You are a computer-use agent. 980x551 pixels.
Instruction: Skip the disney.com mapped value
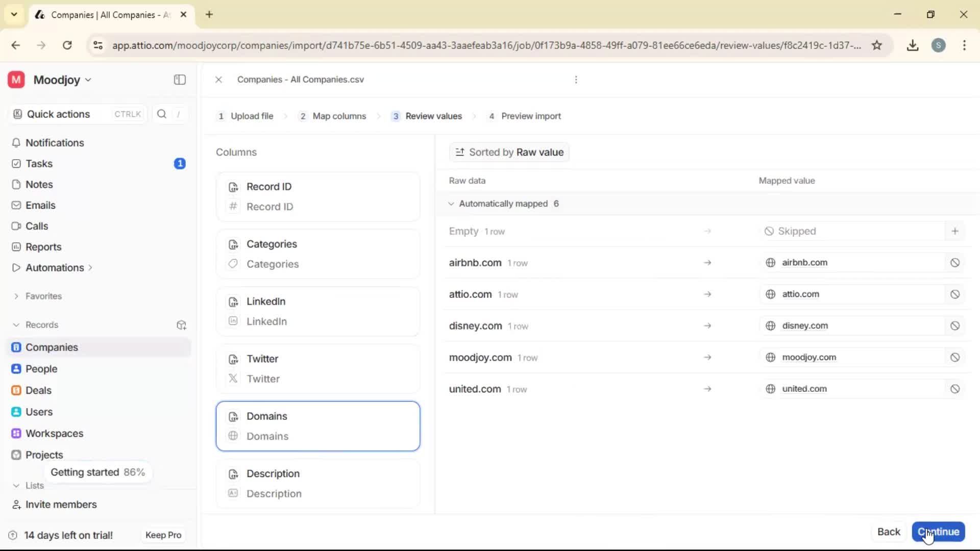pyautogui.click(x=954, y=325)
